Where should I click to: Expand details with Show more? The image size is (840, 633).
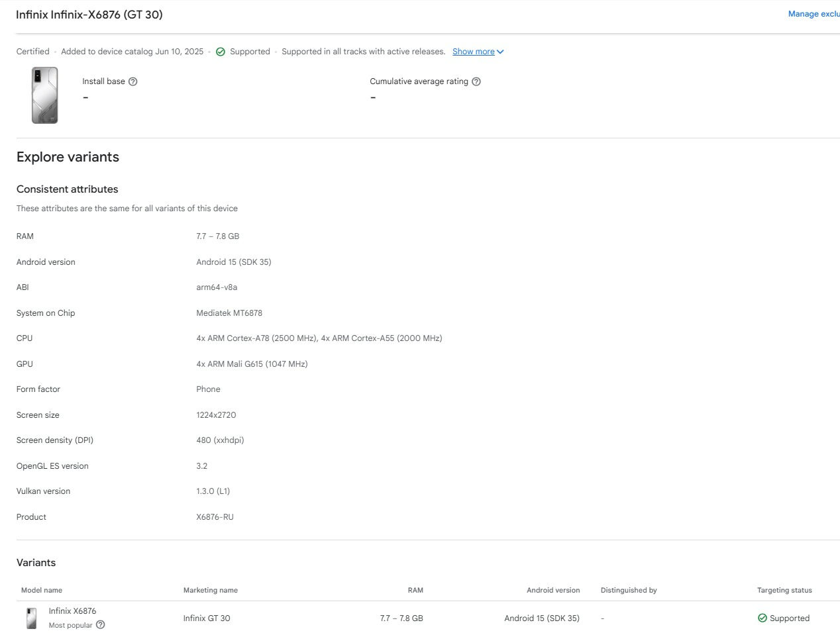click(x=478, y=52)
